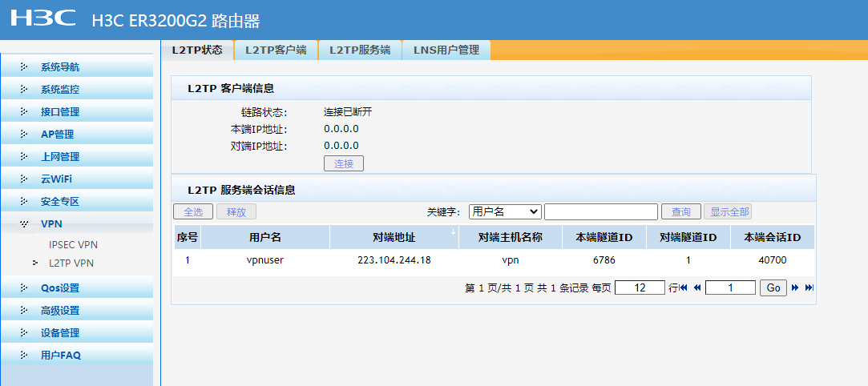
Task: Expand the 上网管理 menu
Action: pos(76,156)
